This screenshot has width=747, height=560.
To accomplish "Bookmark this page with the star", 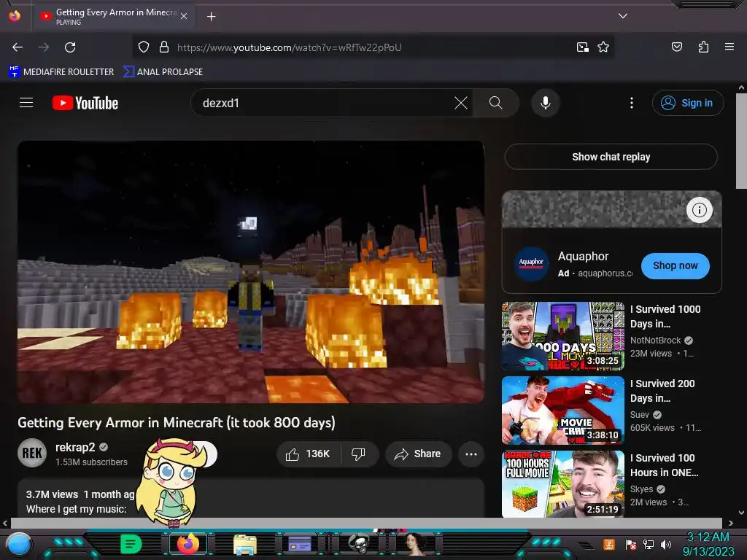I will pos(603,47).
